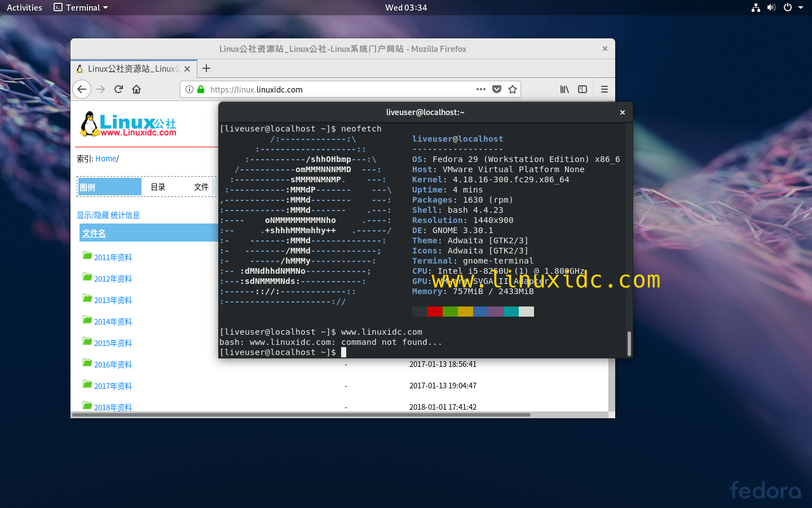Click the green neofetch color block
812x508 pixels.
(450, 312)
